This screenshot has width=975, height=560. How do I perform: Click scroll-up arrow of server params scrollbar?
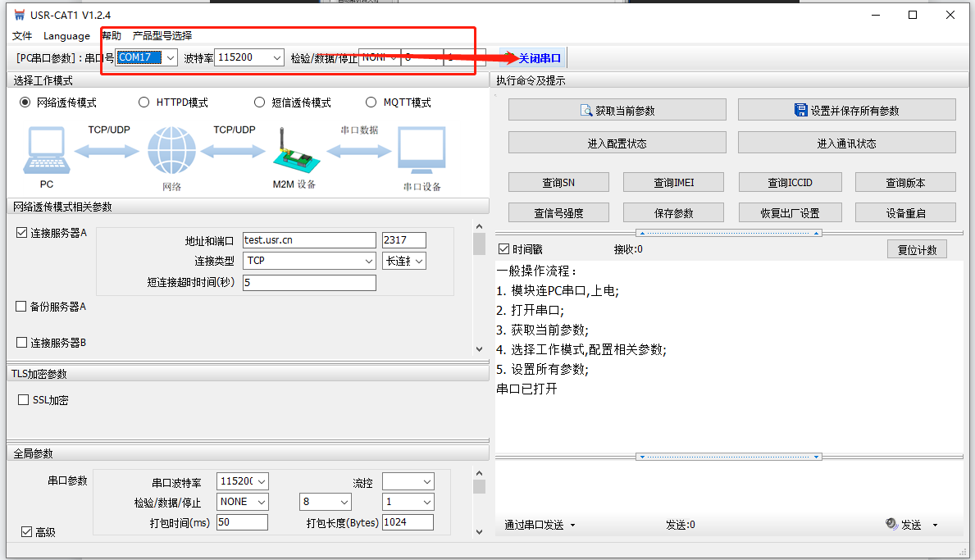pyautogui.click(x=479, y=227)
